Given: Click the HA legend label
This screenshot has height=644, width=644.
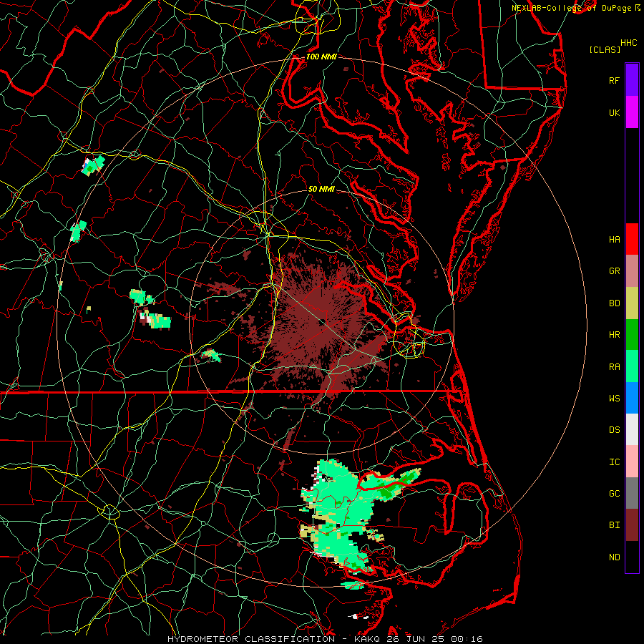Looking at the screenshot, I should 615,240.
